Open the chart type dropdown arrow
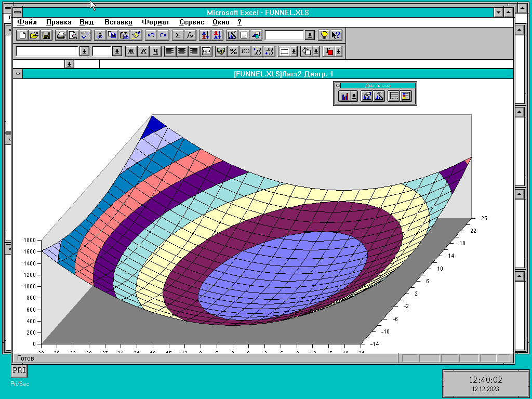This screenshot has width=532, height=399. click(x=354, y=96)
